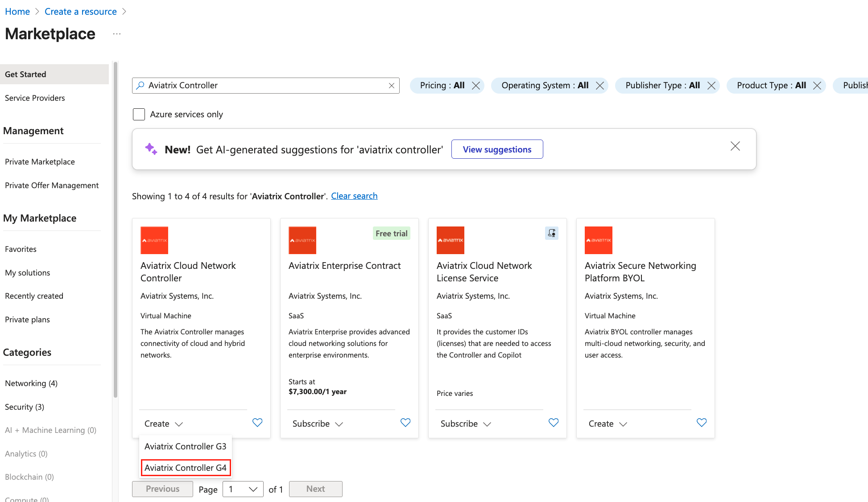
Task: Dismiss the AI suggestions banner with the X
Action: (x=735, y=146)
